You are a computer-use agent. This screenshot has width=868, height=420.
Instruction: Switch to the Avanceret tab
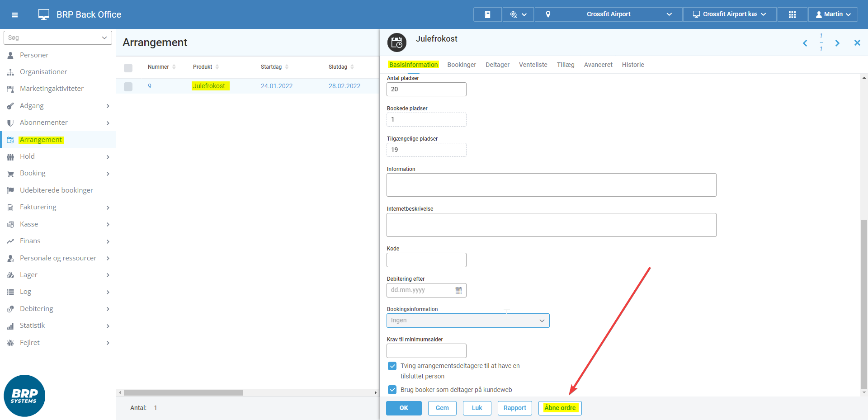[x=598, y=65]
